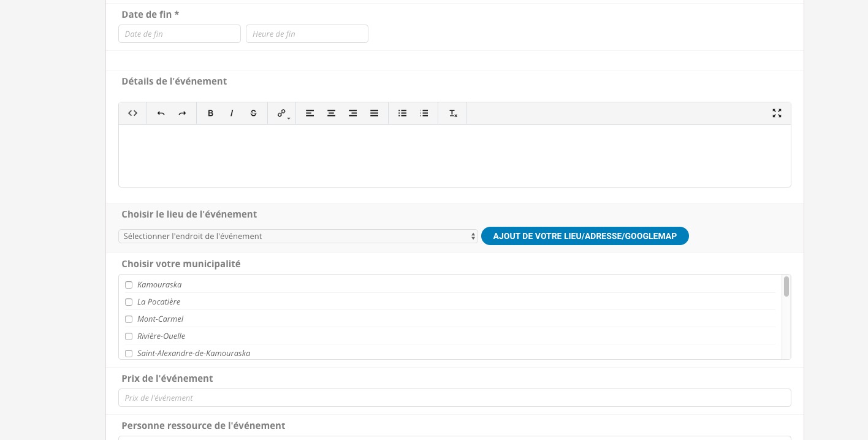Apply italic formatting in editor
Screen dimensions: 868x440
(x=232, y=113)
